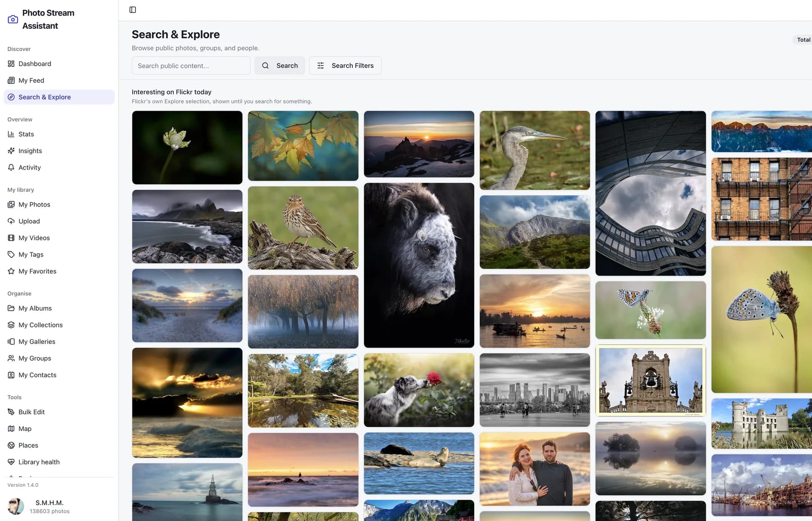Screen dimensions: 812x521
Task: Click the My Groups people icon
Action: (x=11, y=358)
